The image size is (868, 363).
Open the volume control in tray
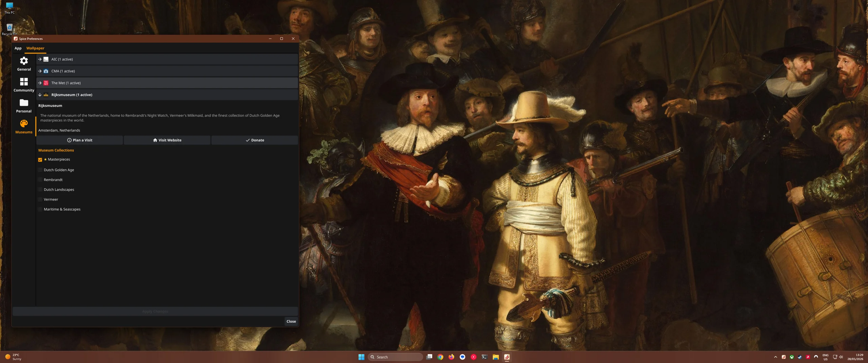point(841,357)
